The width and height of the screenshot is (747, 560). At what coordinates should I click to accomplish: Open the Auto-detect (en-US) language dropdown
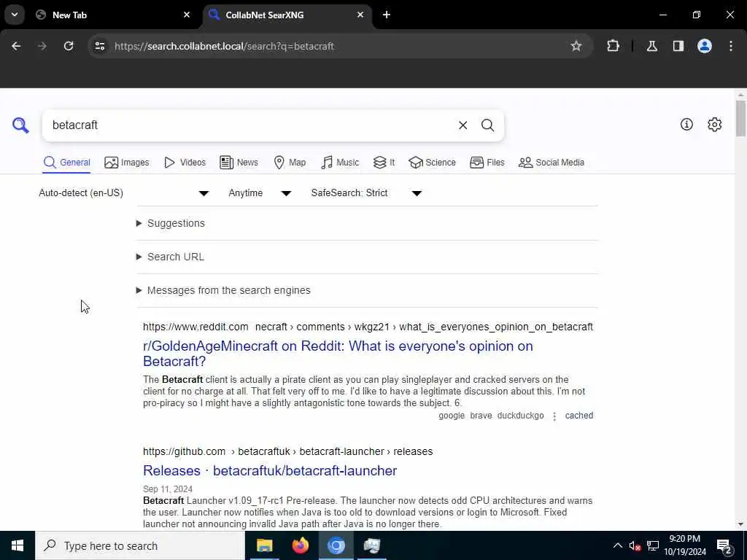[x=124, y=192]
